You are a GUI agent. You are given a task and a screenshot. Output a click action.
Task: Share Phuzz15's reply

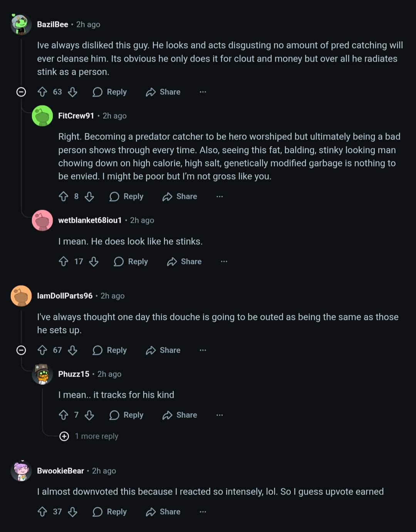tap(180, 415)
